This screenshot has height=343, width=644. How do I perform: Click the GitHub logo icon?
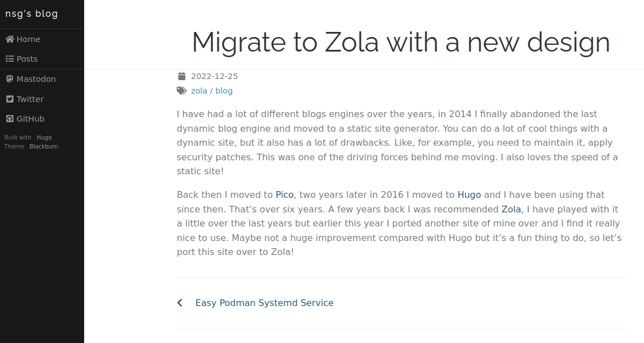(10, 119)
